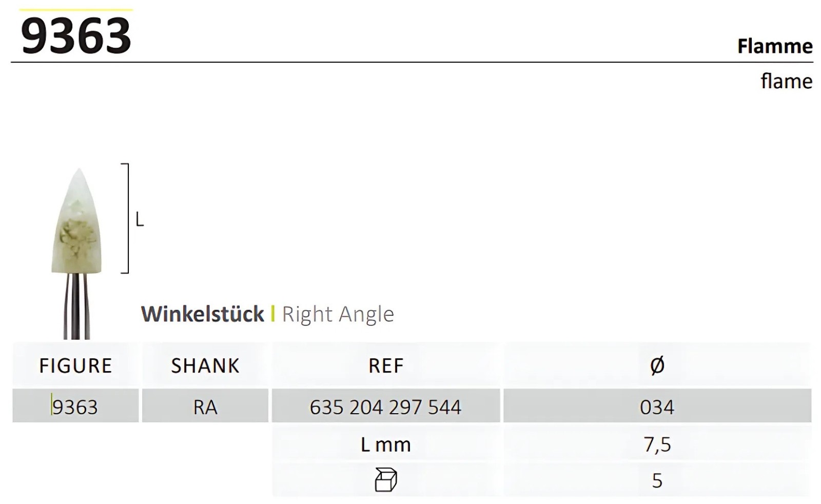Click the packaging box icon

pyautogui.click(x=385, y=480)
